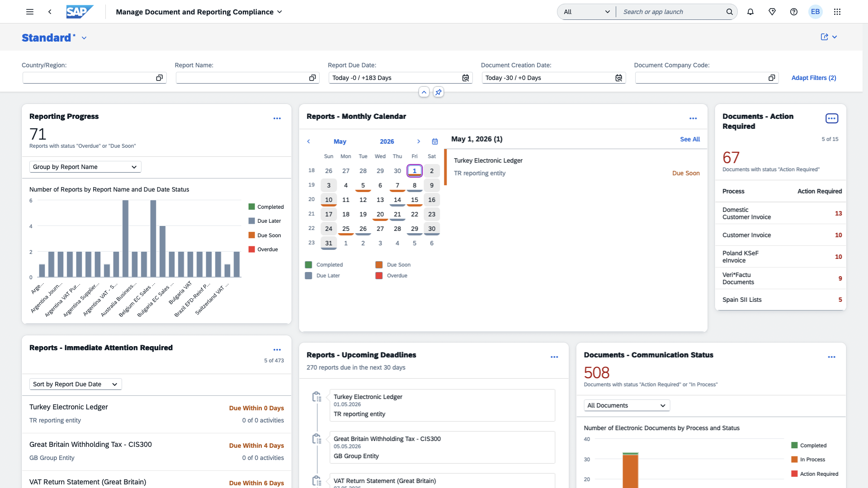Open date picker for Report Due Date
This screenshot has height=488, width=868.
point(466,78)
